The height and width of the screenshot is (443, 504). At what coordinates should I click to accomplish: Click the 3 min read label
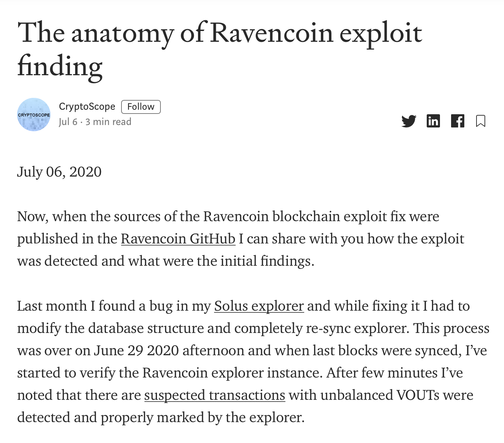(x=108, y=122)
